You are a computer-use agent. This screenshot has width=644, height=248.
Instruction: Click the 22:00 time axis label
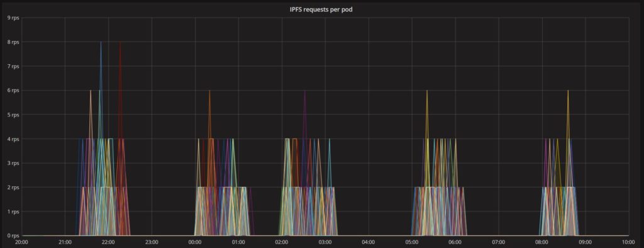click(108, 242)
